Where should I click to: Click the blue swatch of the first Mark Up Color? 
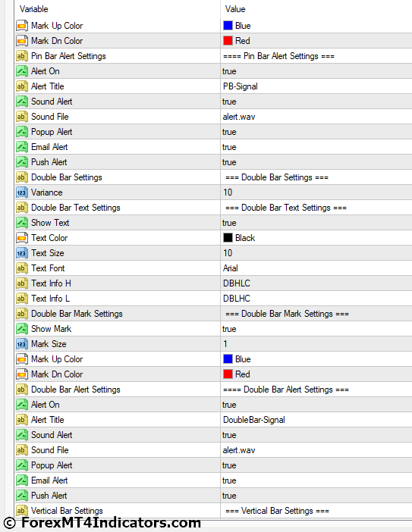click(228, 26)
